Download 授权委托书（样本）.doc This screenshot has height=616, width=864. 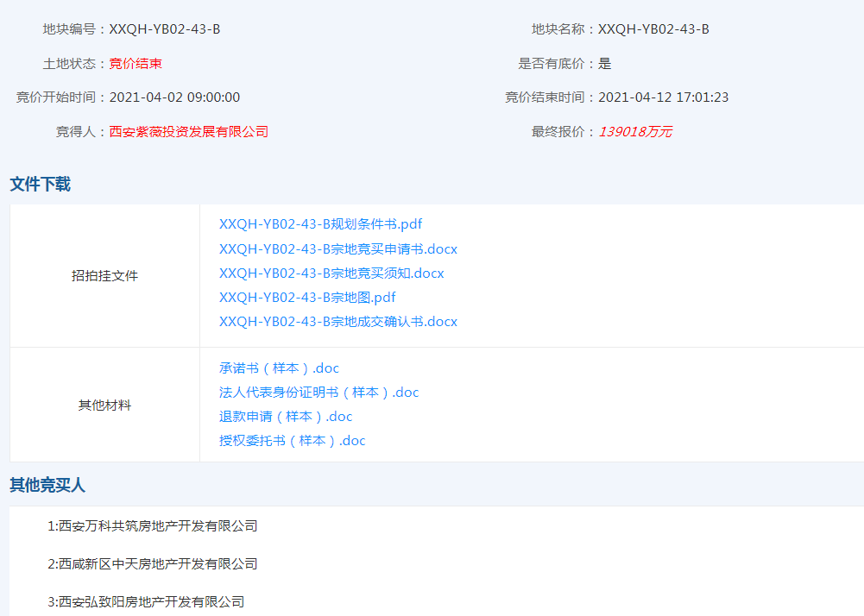(292, 441)
